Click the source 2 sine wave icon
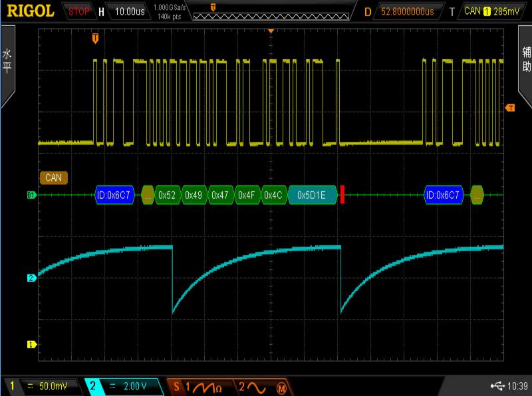Screen dimensions: 532x396 tap(253, 386)
